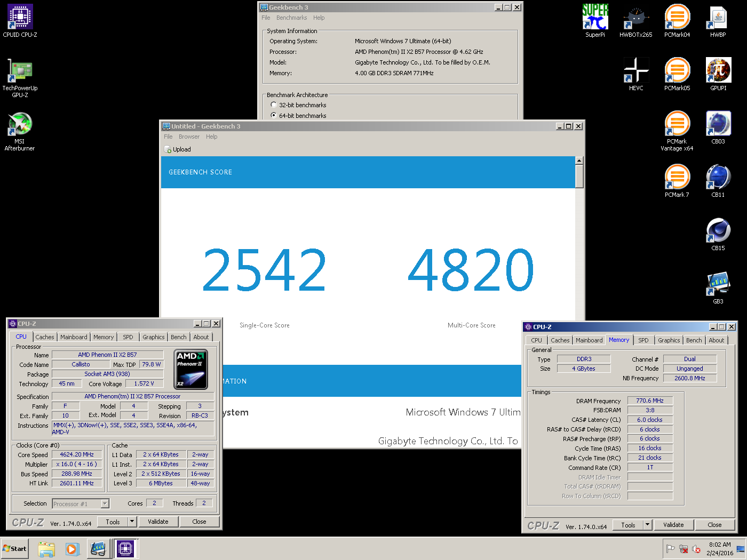The image size is (747, 560).
Task: Click Validate button in left CPU-Z
Action: [x=158, y=522]
